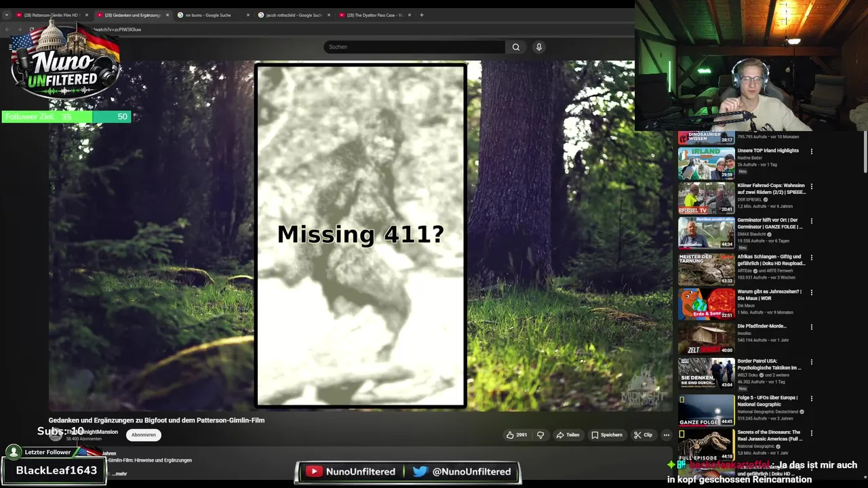The width and height of the screenshot is (868, 488).
Task: Open options for Warum gibt es Jahreszeiten
Action: pos(811,292)
